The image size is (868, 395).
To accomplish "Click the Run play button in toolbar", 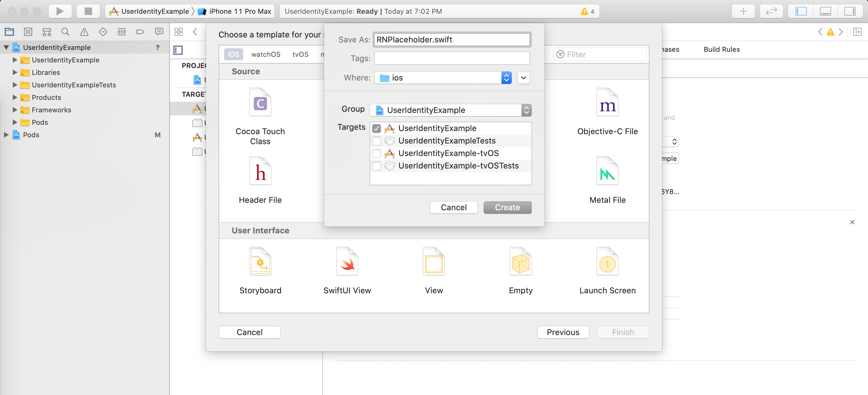I will click(60, 11).
